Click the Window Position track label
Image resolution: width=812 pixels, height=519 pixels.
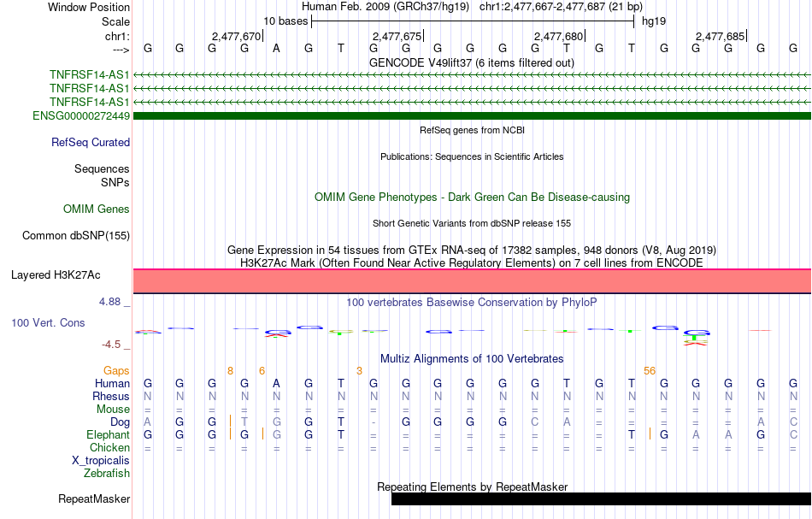tap(89, 7)
